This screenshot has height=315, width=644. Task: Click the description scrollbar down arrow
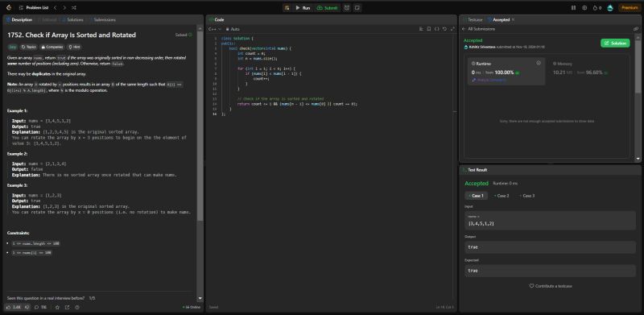(200, 299)
